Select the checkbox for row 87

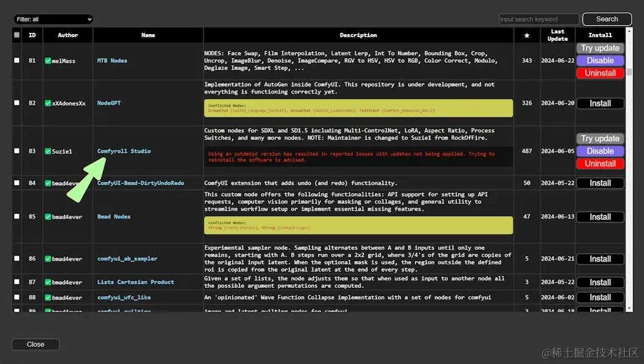coord(17,281)
